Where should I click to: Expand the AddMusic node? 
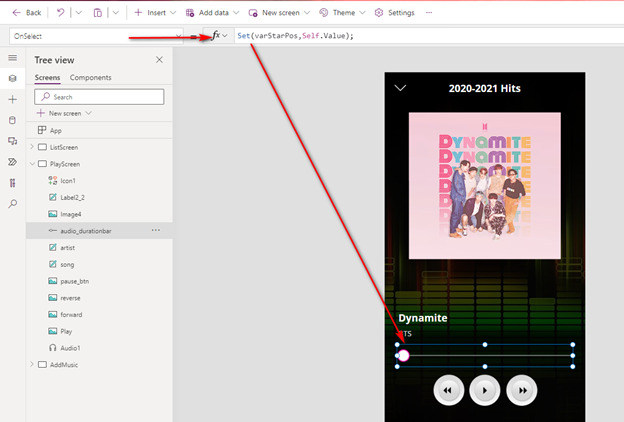tap(32, 364)
